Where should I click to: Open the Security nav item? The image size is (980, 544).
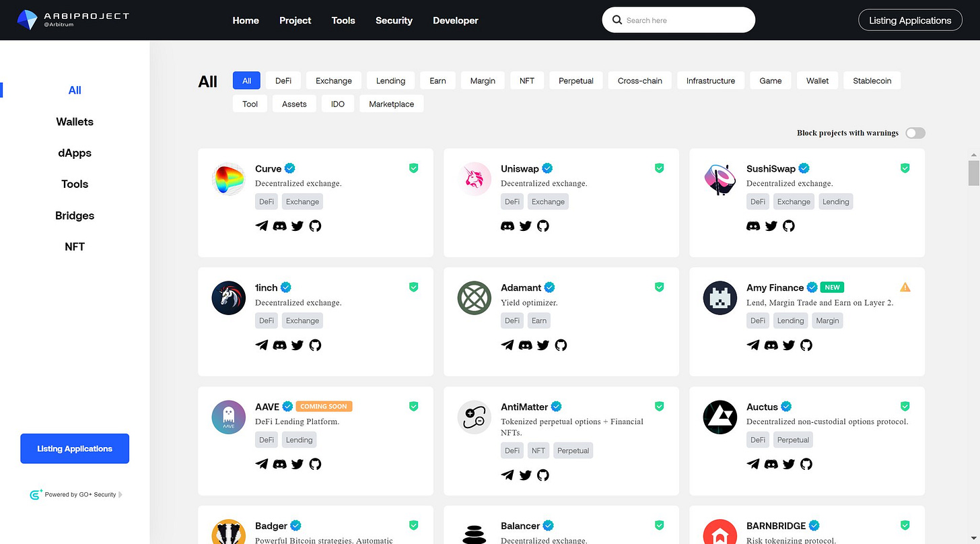[394, 20]
